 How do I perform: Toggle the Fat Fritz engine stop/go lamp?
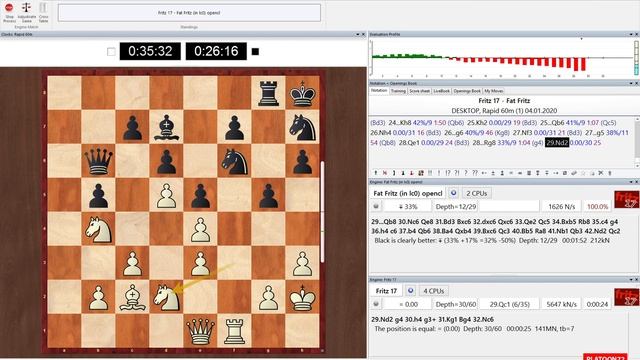[x=376, y=207]
